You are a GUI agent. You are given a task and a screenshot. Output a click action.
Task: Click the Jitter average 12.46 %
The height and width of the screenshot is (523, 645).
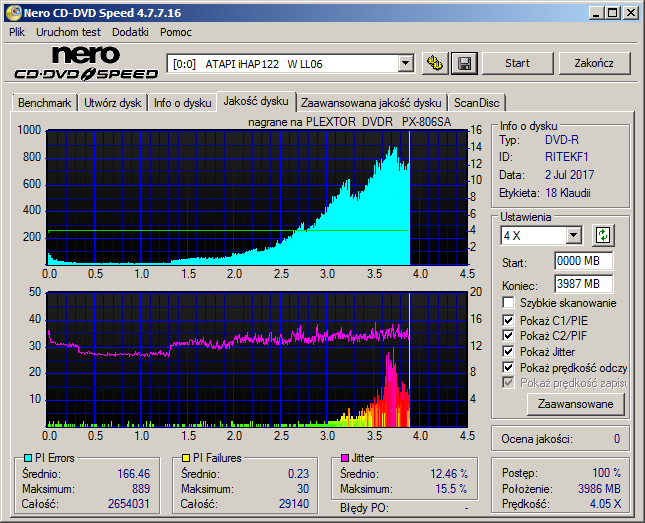coord(449,474)
